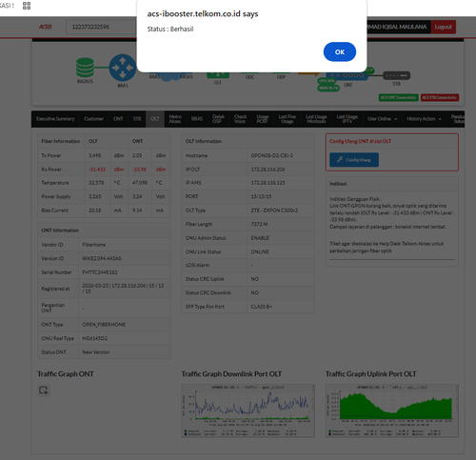Click the OLT Rx Power value -31.433
The width and height of the screenshot is (476, 460).
pos(97,170)
